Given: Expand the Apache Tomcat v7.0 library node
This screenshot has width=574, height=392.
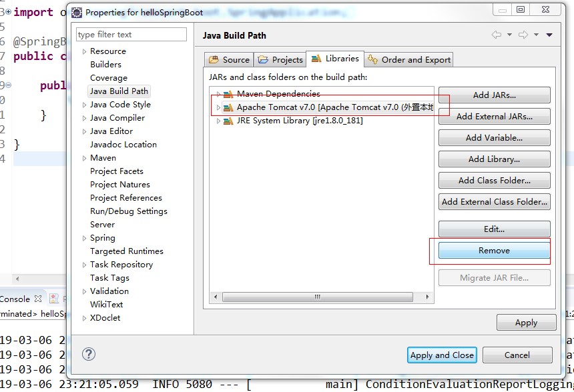Looking at the screenshot, I should coord(218,107).
